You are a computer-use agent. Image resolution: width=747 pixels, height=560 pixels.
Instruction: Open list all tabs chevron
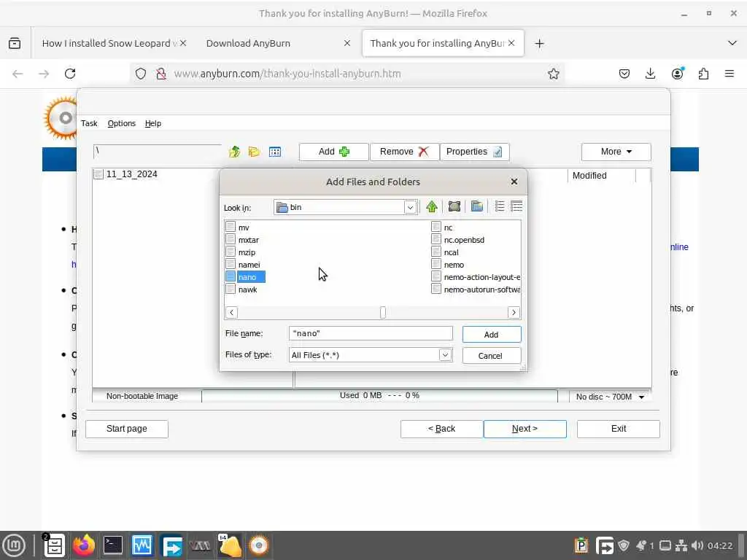pos(732,43)
